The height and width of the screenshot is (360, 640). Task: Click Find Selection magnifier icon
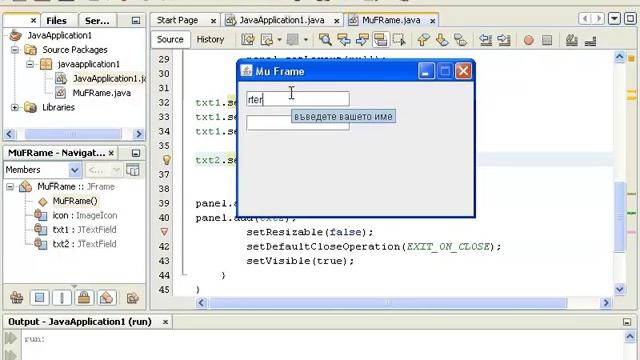[x=325, y=40]
